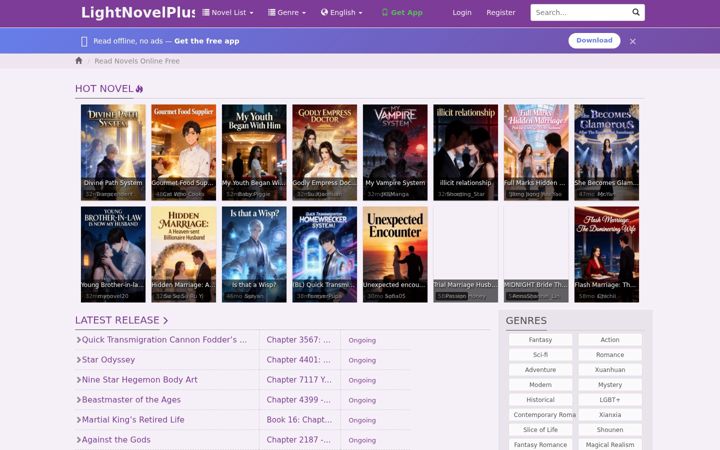Open Quick Transmigration Cannon Fodder's novel

click(x=164, y=340)
